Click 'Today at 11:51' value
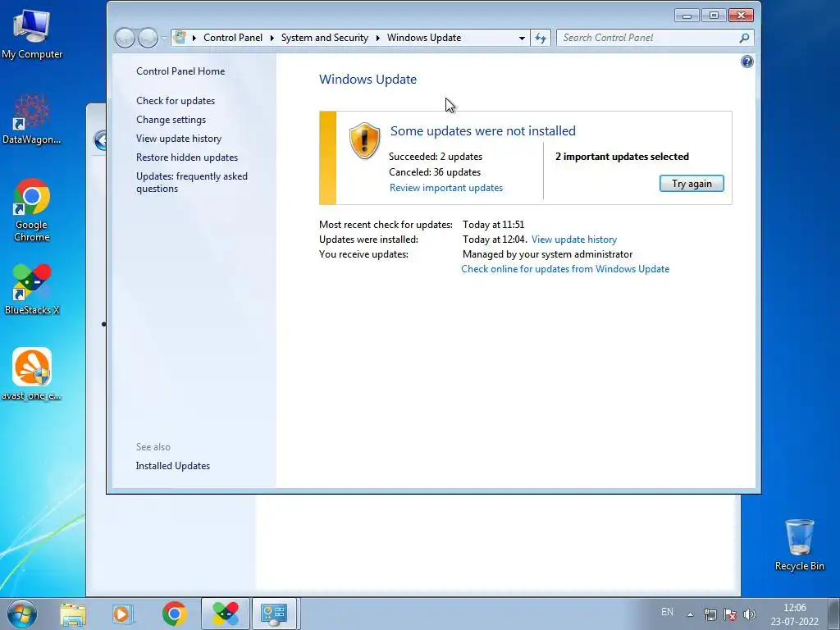Viewport: 840px width, 630px height. click(x=493, y=225)
